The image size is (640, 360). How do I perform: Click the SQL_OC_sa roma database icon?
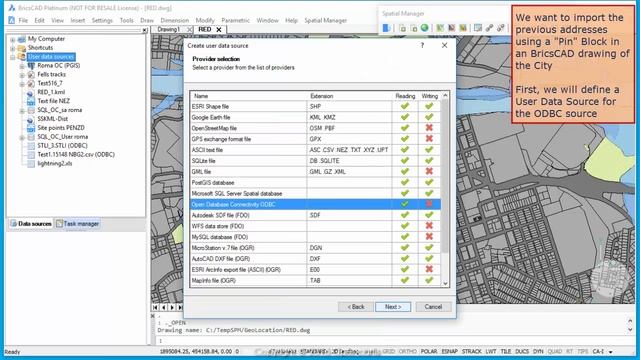click(31, 110)
